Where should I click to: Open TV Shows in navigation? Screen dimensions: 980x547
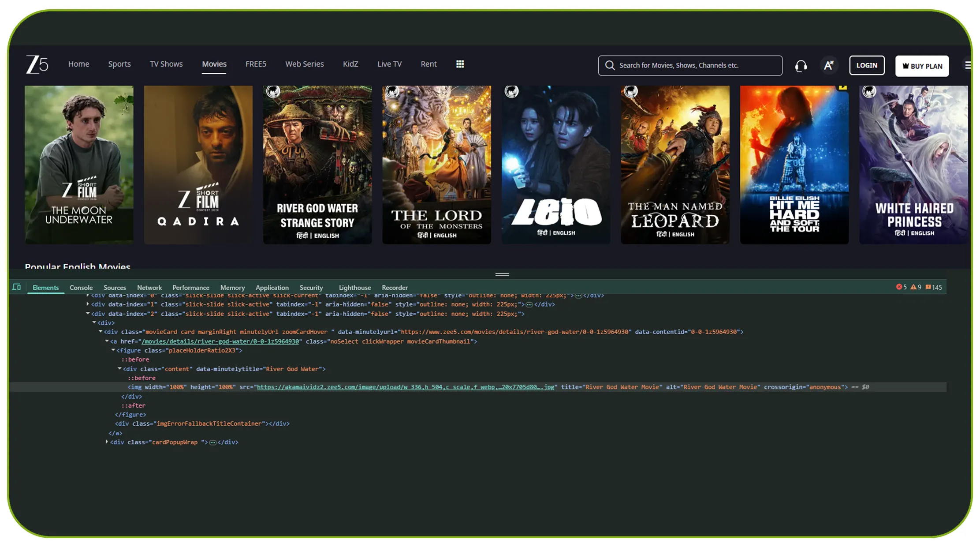166,64
